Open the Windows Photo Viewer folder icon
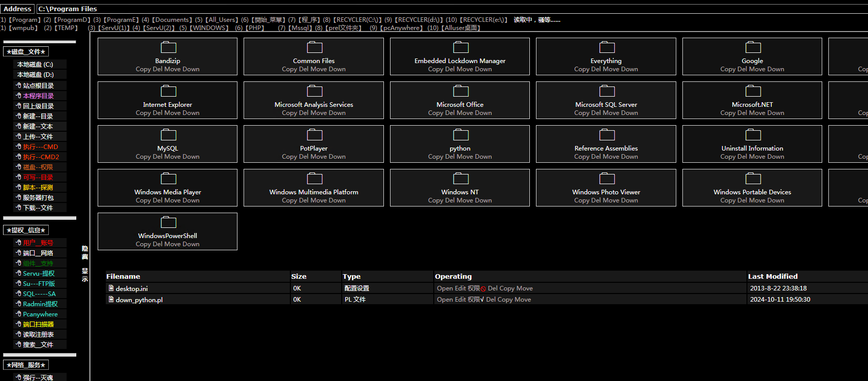This screenshot has height=381, width=868. (607, 179)
